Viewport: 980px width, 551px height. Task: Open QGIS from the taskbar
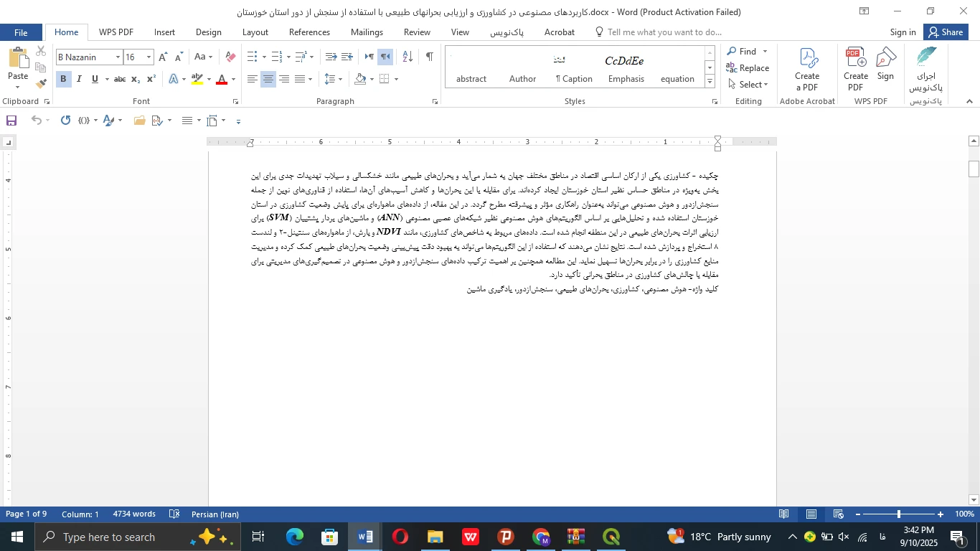[x=611, y=537]
